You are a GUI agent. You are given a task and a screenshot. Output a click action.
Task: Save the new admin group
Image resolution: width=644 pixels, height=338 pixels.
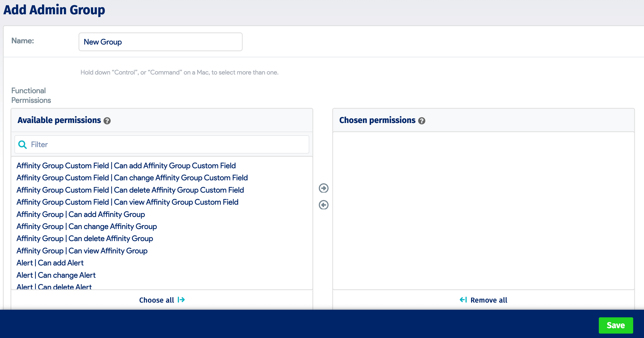click(x=616, y=325)
